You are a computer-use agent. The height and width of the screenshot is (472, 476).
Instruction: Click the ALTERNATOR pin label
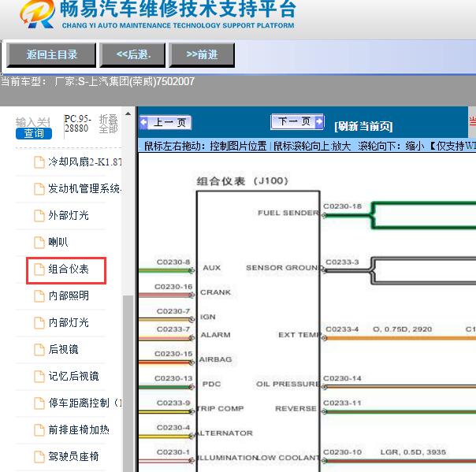tap(224, 433)
